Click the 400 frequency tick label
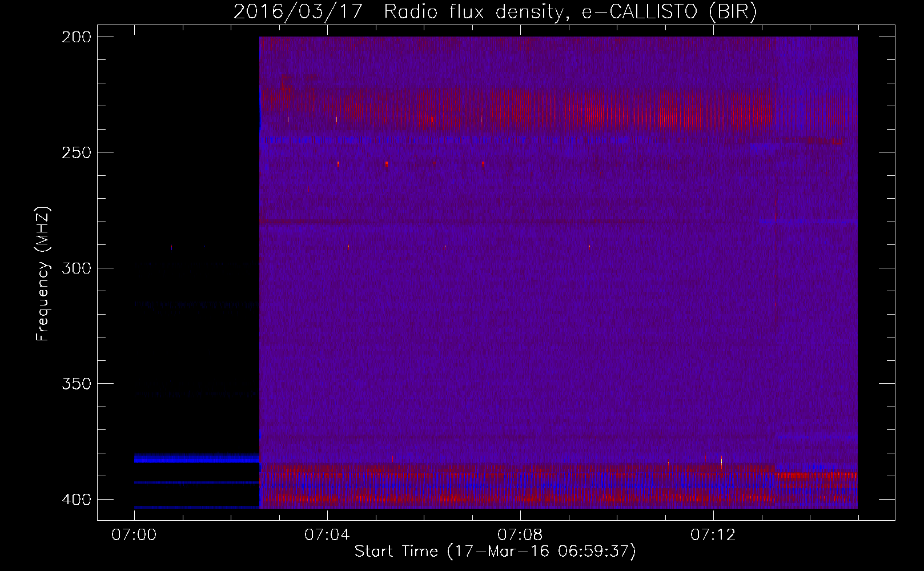 pos(77,500)
